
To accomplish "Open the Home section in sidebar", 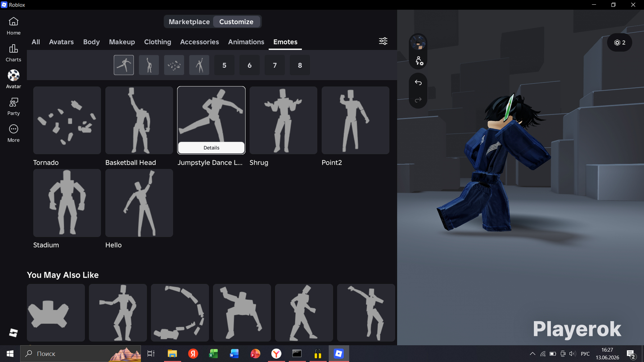I will 13,26.
